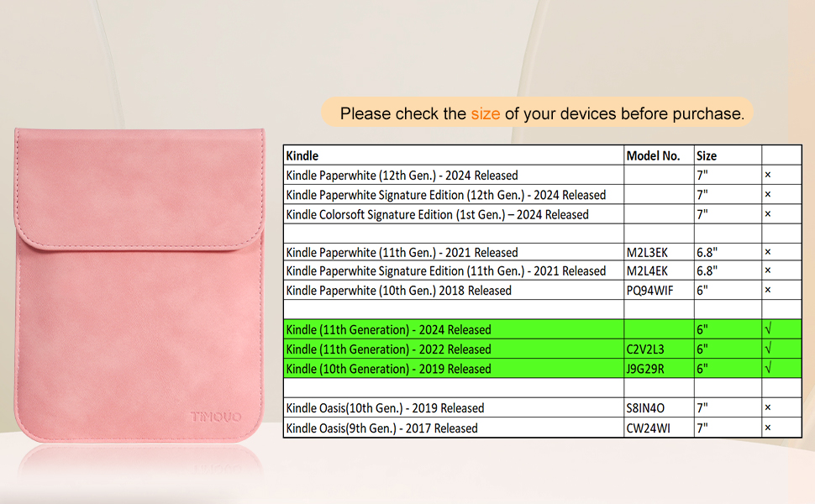Click 'Kindle (10th Generation) - 2019 Released'
This screenshot has width=815, height=504.
tap(388, 369)
